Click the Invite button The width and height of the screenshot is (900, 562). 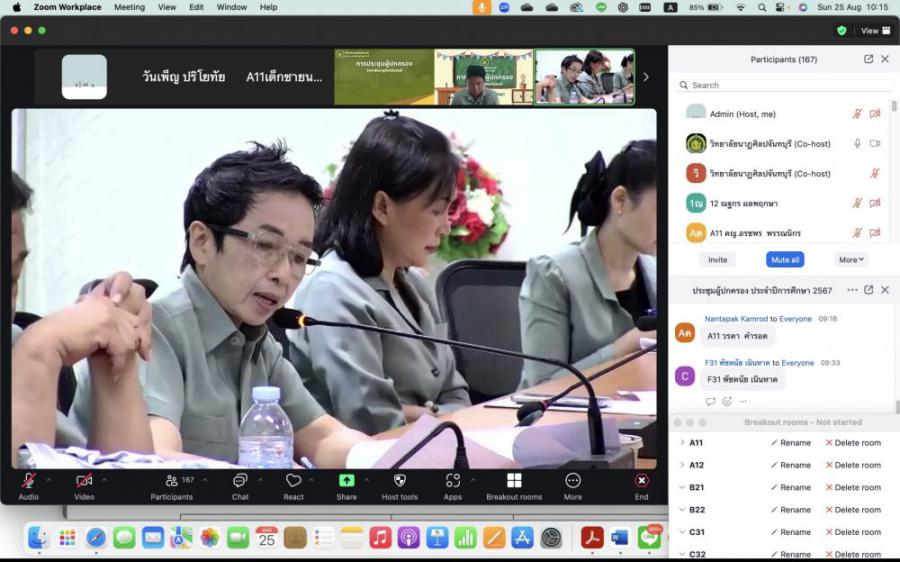pos(717,259)
